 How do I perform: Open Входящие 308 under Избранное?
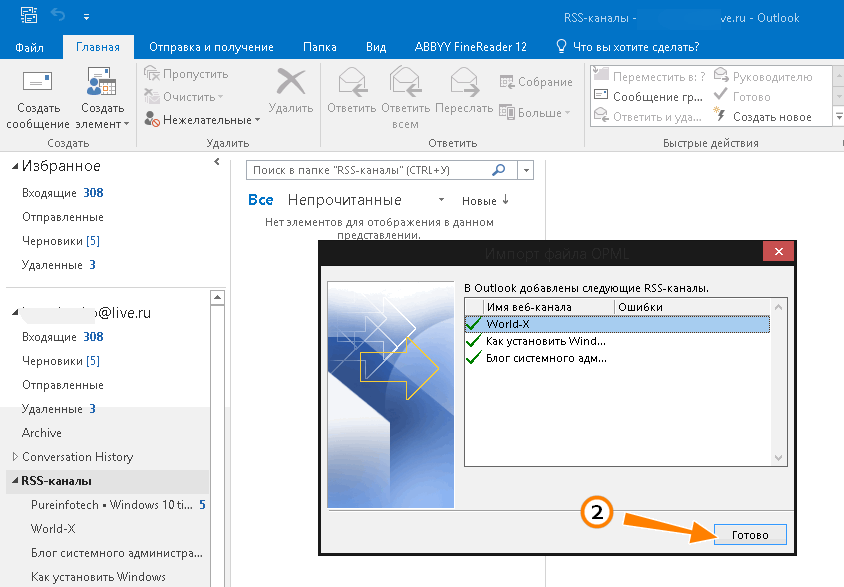coord(62,193)
